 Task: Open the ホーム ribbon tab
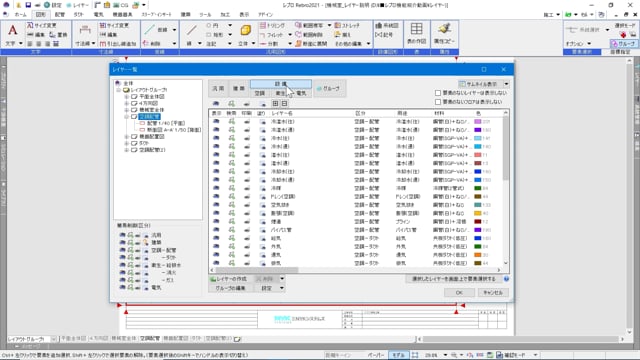pyautogui.click(x=20, y=14)
